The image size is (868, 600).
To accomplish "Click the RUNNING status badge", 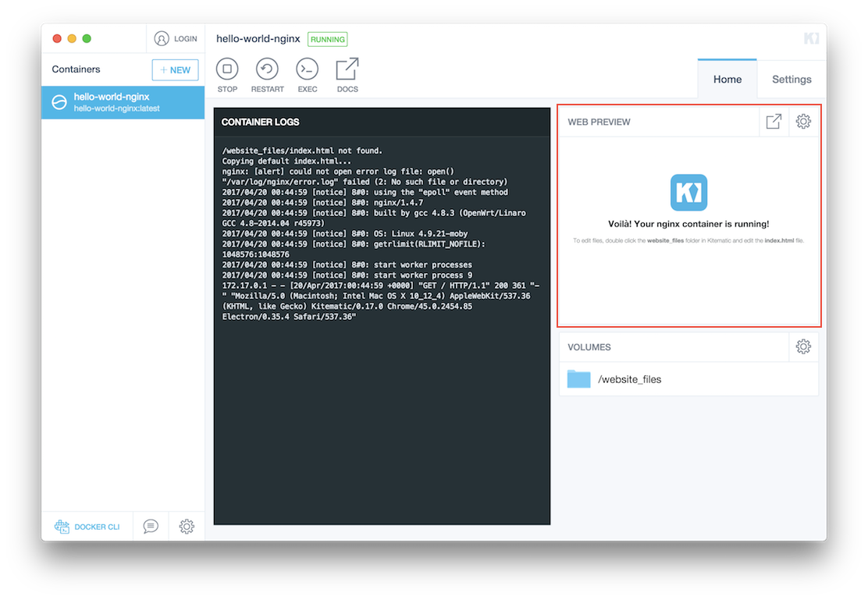I will 327,38.
